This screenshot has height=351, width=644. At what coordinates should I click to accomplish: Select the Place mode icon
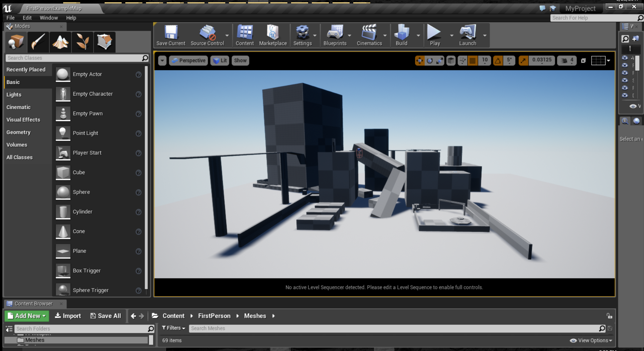pyautogui.click(x=16, y=42)
